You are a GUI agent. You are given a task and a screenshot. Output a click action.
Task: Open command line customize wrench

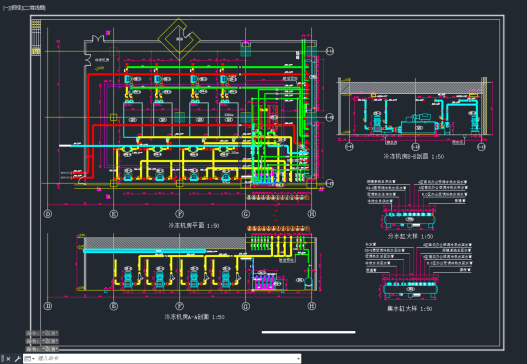click(17, 359)
